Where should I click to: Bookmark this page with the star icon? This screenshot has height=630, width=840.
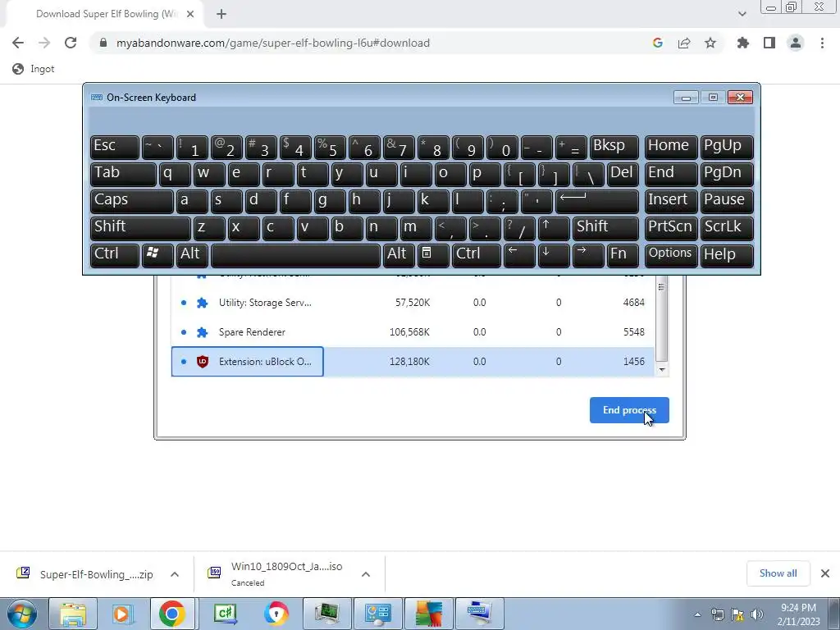tap(710, 43)
